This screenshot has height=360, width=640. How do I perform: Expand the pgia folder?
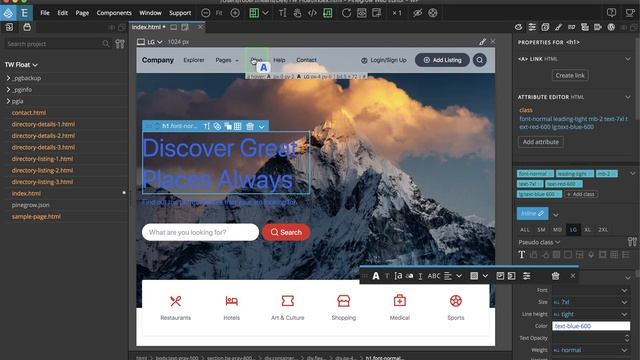click(x=8, y=101)
